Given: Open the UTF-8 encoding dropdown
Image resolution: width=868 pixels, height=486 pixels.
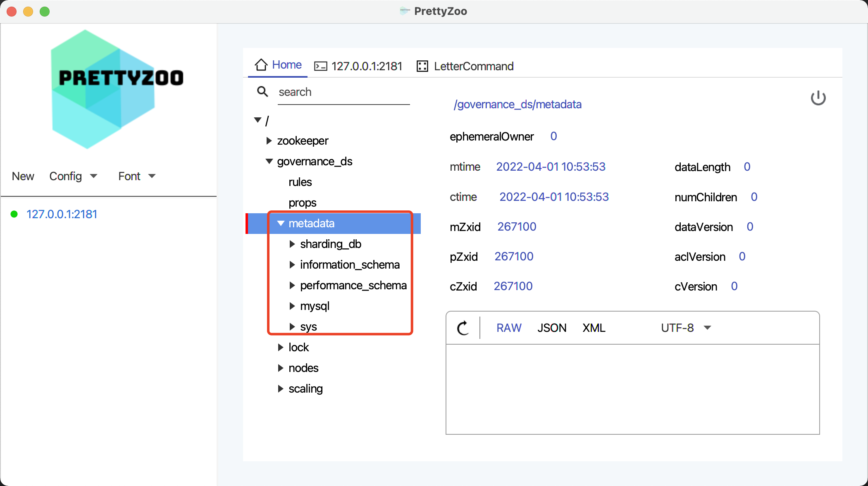Looking at the screenshot, I should click(x=685, y=328).
